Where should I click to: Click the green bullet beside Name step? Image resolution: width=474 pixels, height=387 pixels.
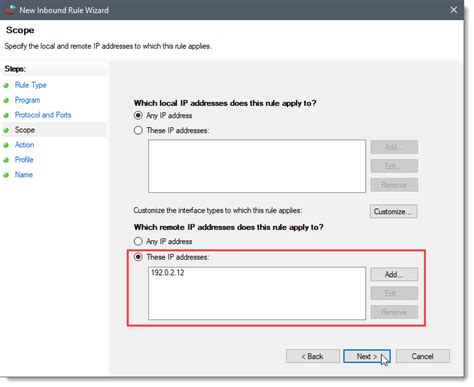(x=6, y=175)
